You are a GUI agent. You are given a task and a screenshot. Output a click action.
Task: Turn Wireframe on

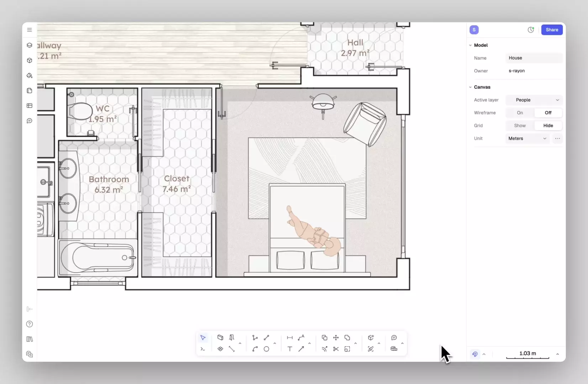(520, 113)
